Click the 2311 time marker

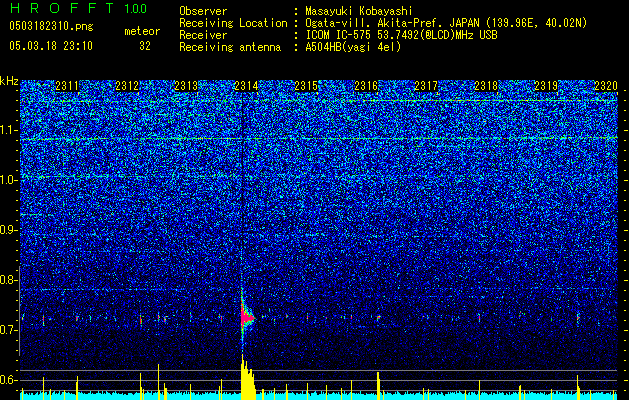67,86
